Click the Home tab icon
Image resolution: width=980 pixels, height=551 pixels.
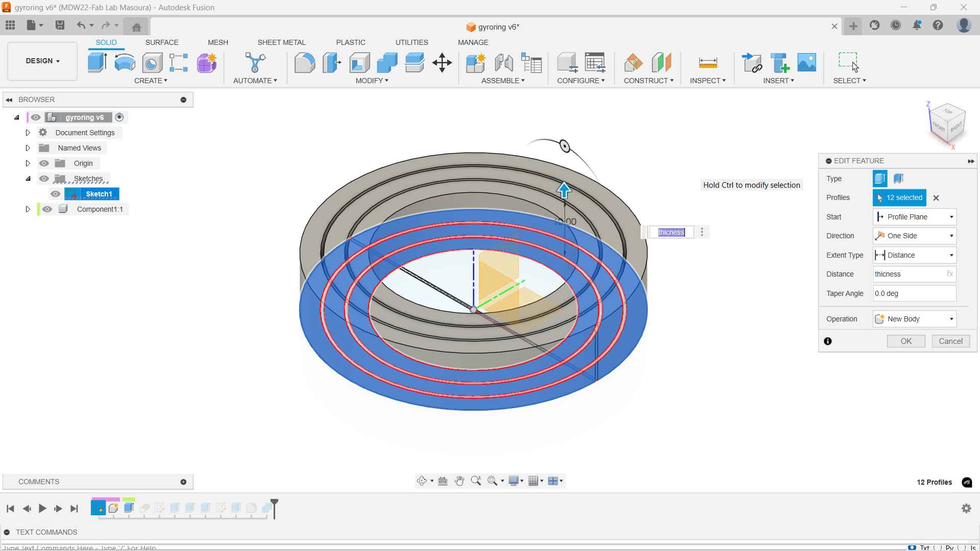coord(136,27)
